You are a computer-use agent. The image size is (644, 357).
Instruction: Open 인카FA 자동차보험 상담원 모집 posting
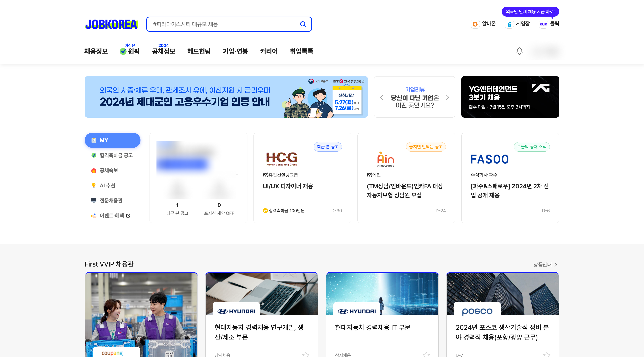click(406, 178)
